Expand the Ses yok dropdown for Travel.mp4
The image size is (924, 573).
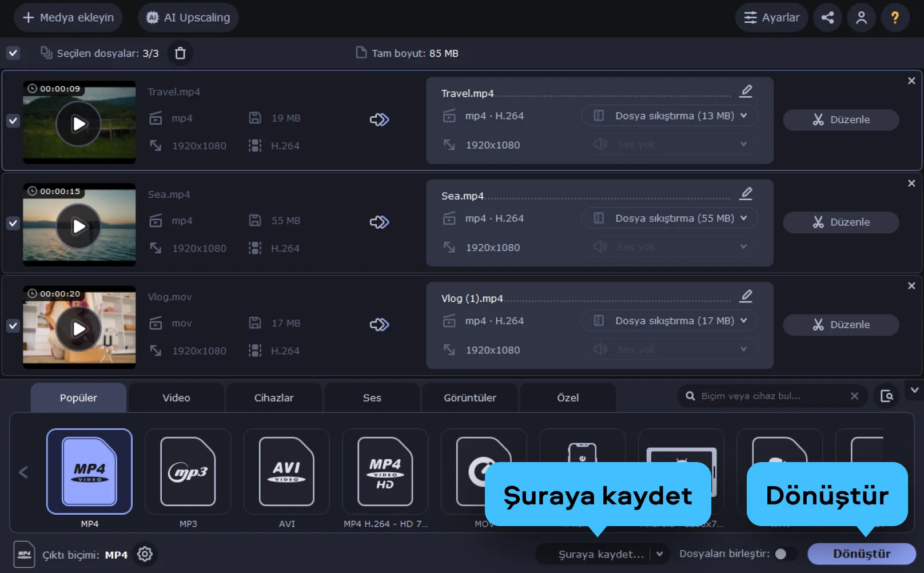click(670, 144)
